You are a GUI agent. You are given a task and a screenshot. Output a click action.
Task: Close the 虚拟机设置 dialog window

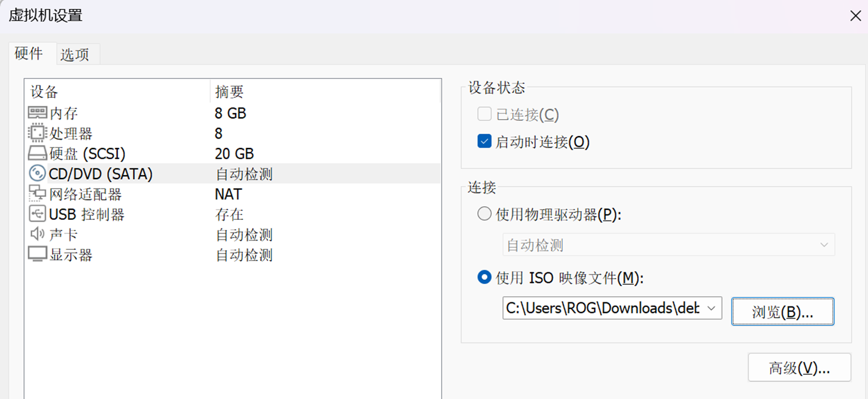[x=856, y=16]
